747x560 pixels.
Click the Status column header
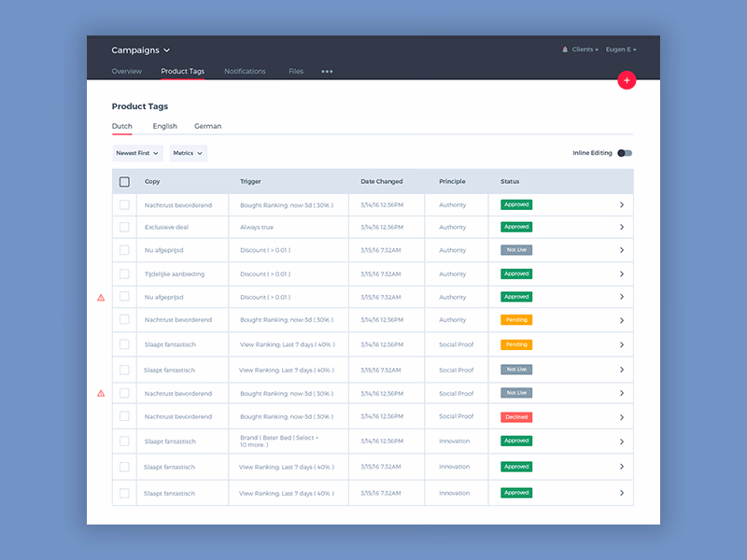coord(510,181)
